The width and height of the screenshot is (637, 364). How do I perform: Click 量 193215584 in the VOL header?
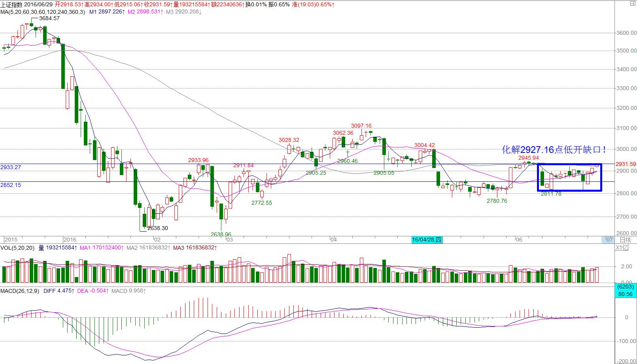[58, 248]
